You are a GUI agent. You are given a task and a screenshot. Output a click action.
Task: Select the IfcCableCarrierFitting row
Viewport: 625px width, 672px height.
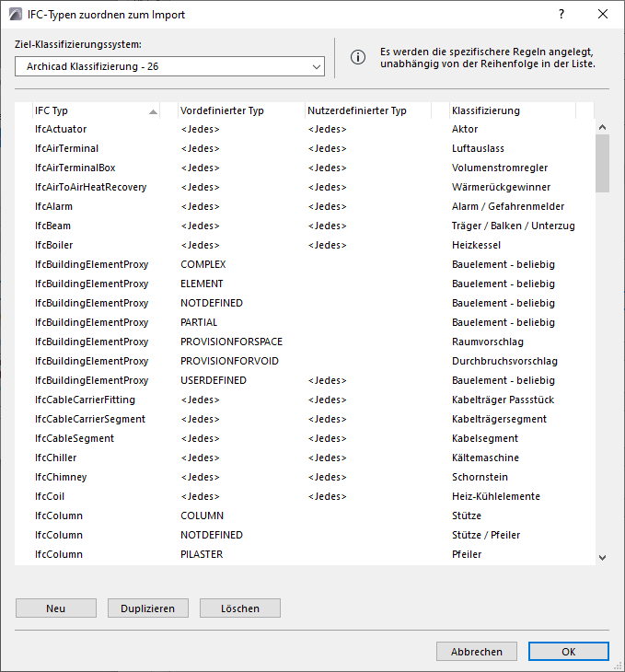click(x=305, y=400)
